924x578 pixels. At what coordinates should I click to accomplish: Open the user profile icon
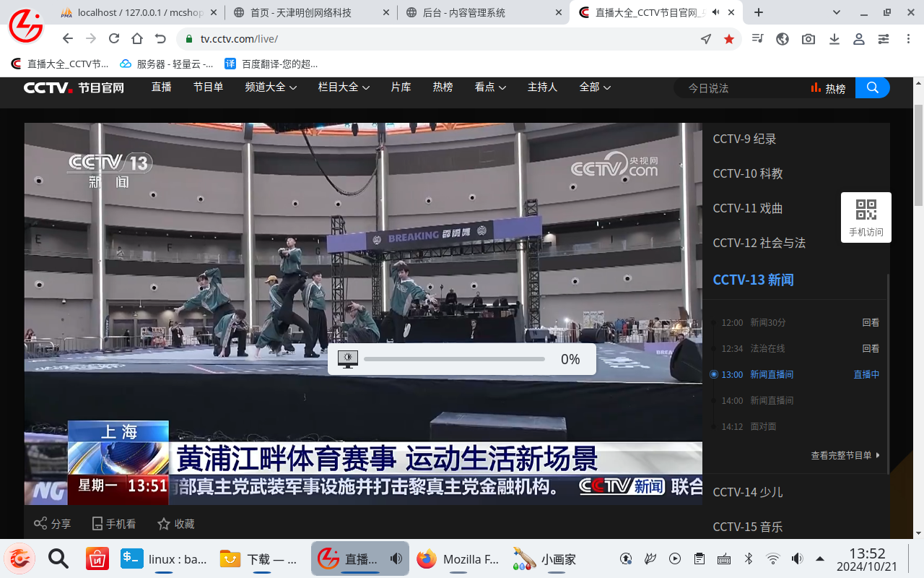(x=858, y=39)
